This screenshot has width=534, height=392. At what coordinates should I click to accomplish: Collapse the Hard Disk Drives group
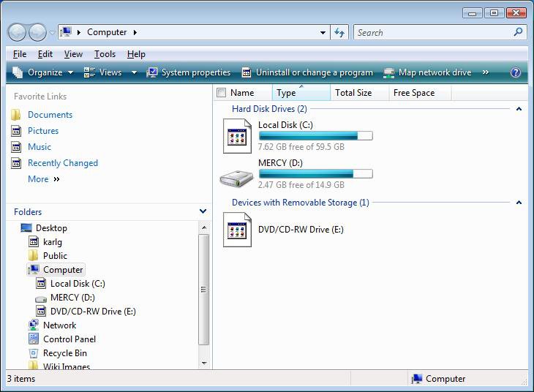coord(519,109)
